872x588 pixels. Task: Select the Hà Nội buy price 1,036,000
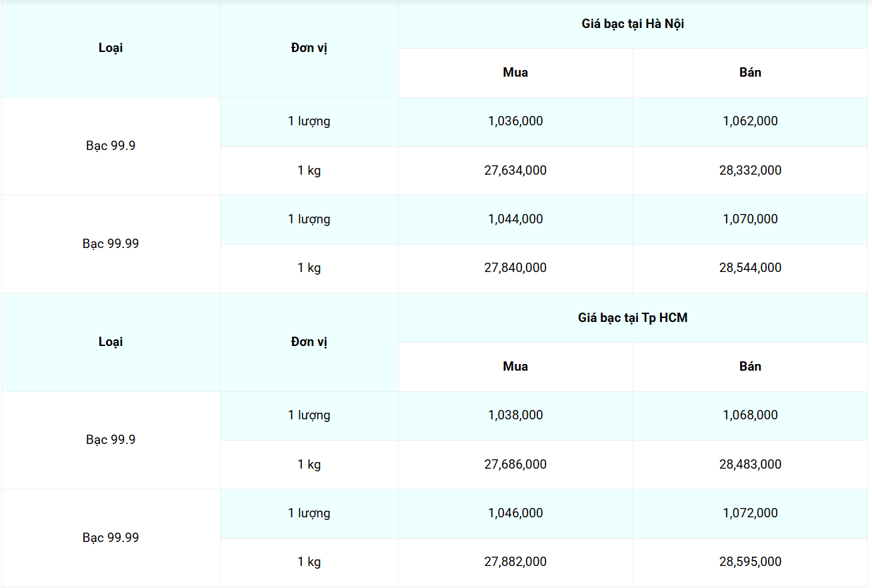pos(515,121)
